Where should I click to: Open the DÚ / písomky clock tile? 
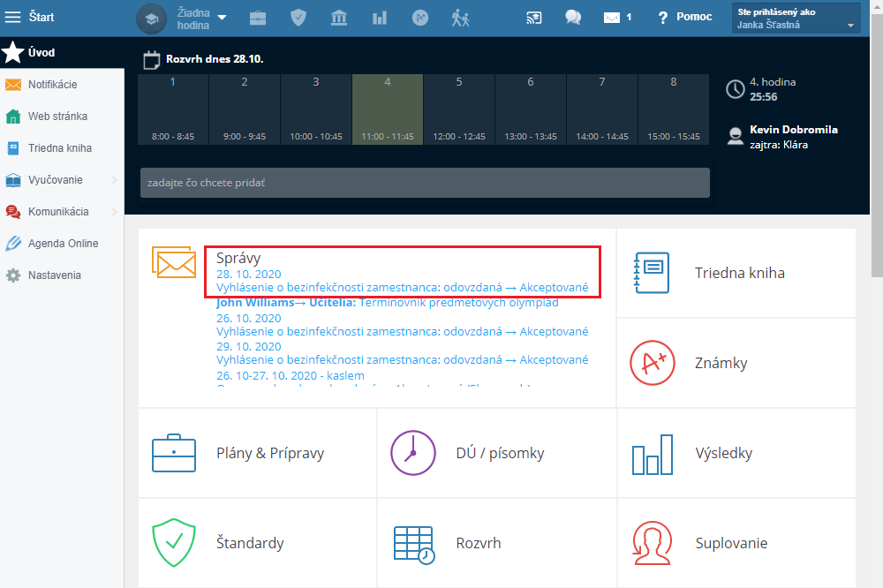[x=496, y=454]
